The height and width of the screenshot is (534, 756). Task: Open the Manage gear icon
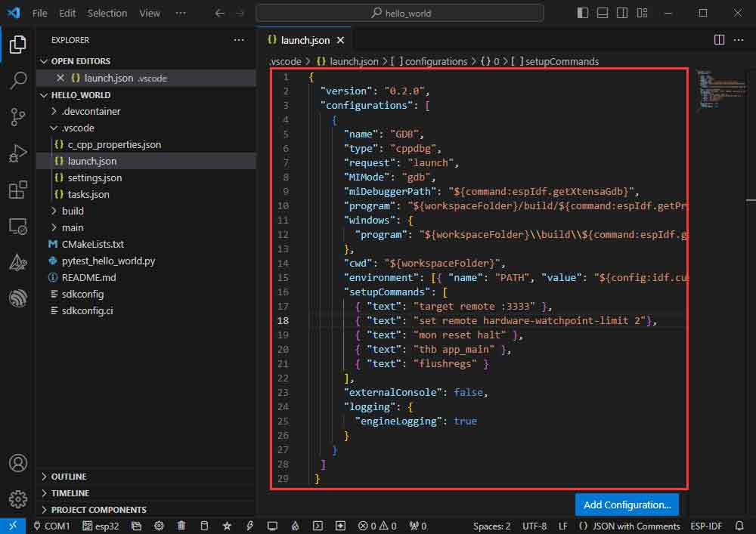coord(18,499)
